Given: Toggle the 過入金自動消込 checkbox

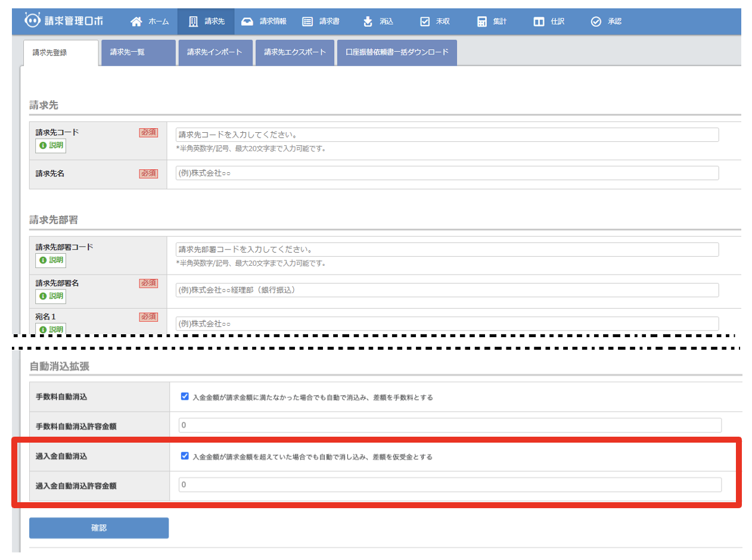Looking at the screenshot, I should pyautogui.click(x=185, y=456).
